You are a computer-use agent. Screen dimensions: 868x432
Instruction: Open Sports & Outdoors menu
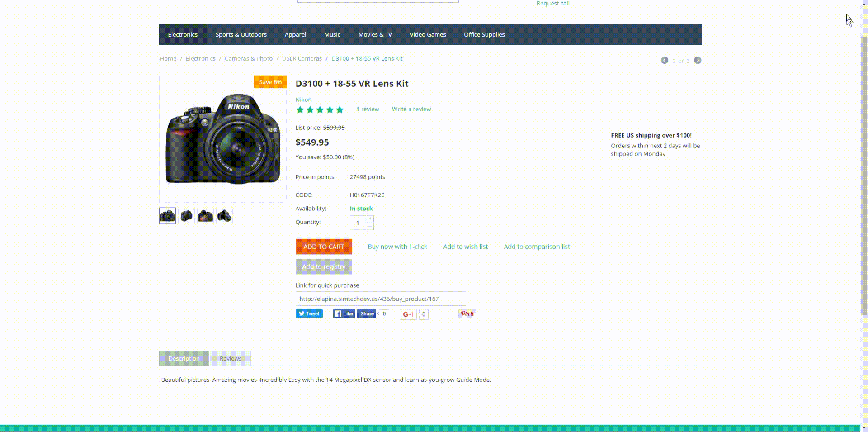tap(241, 35)
